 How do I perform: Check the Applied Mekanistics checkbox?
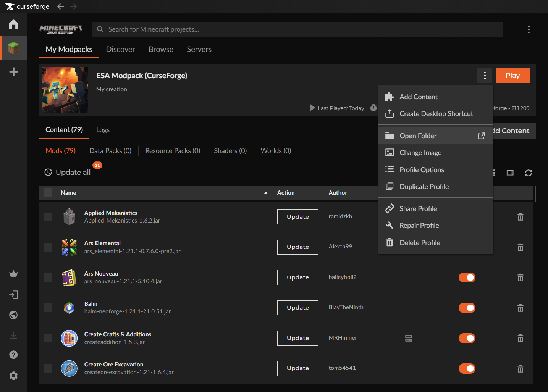[x=48, y=217]
